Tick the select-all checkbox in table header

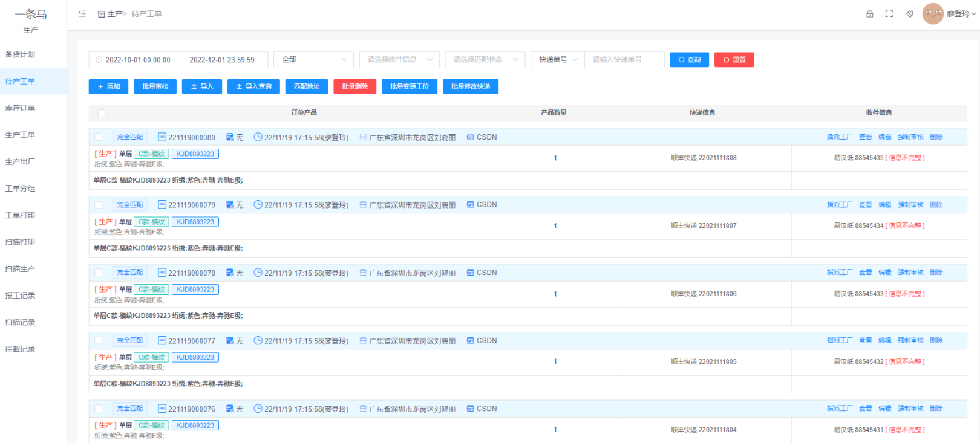tap(102, 113)
